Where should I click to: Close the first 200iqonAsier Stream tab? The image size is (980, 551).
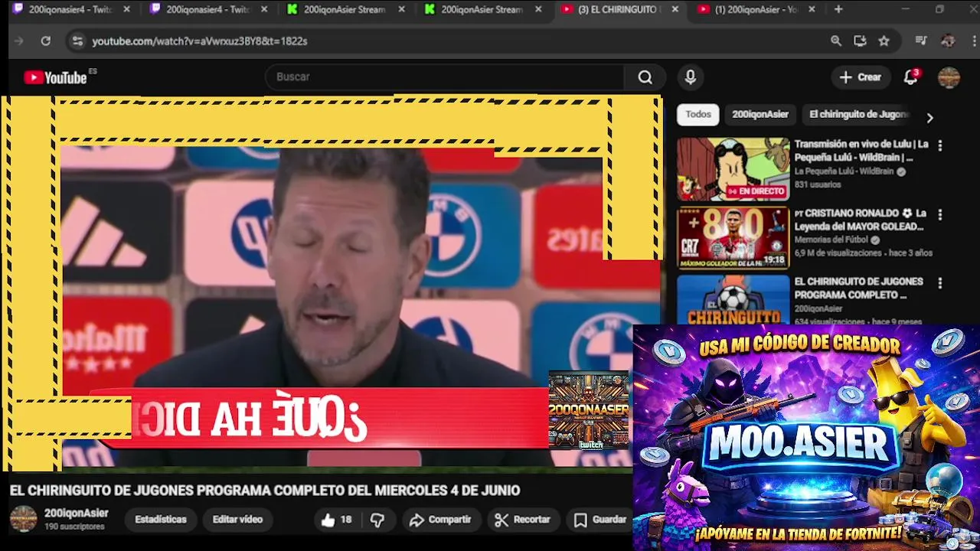point(401,9)
